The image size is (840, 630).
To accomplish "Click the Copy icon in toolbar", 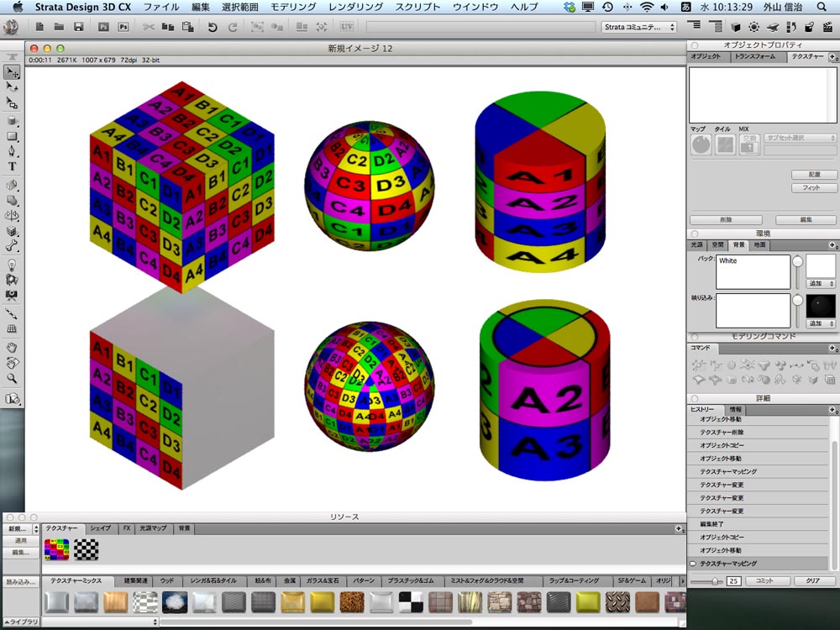I will (168, 27).
